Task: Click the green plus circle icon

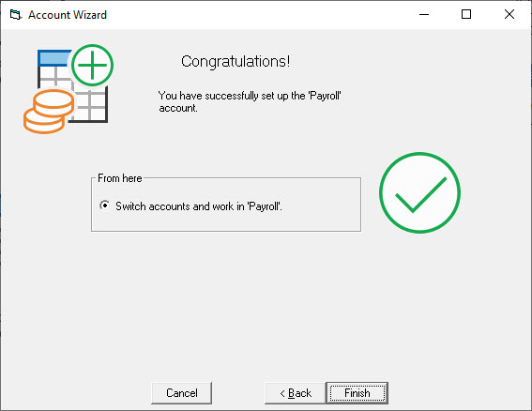Action: click(x=92, y=65)
